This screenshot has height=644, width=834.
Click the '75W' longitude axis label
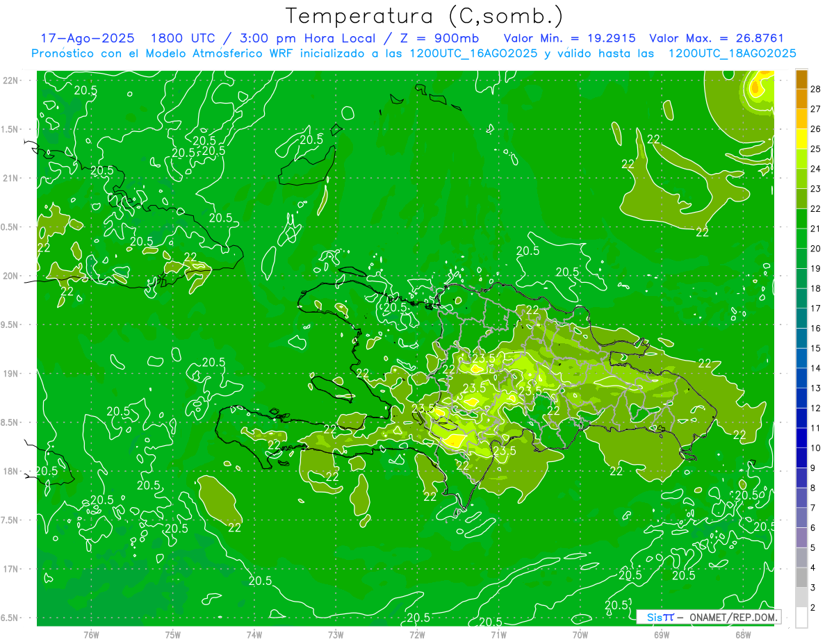click(x=173, y=635)
